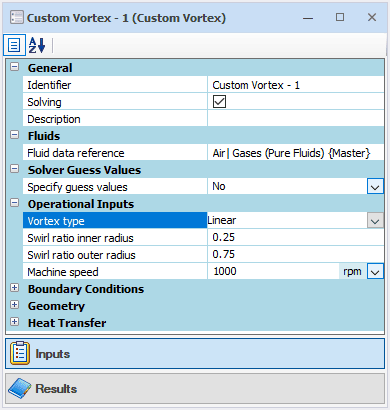Click the No value for guess values

tap(219, 186)
